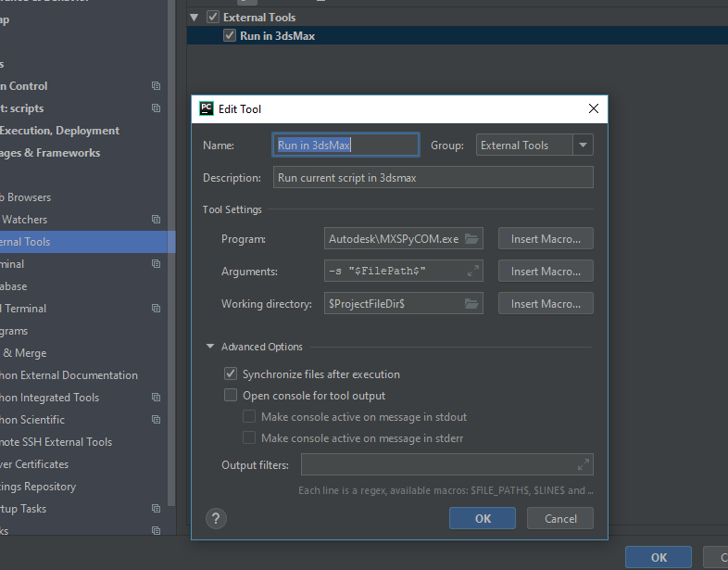Select Diff & Merge in settings sidebar
The height and width of the screenshot is (570, 728).
(23, 353)
